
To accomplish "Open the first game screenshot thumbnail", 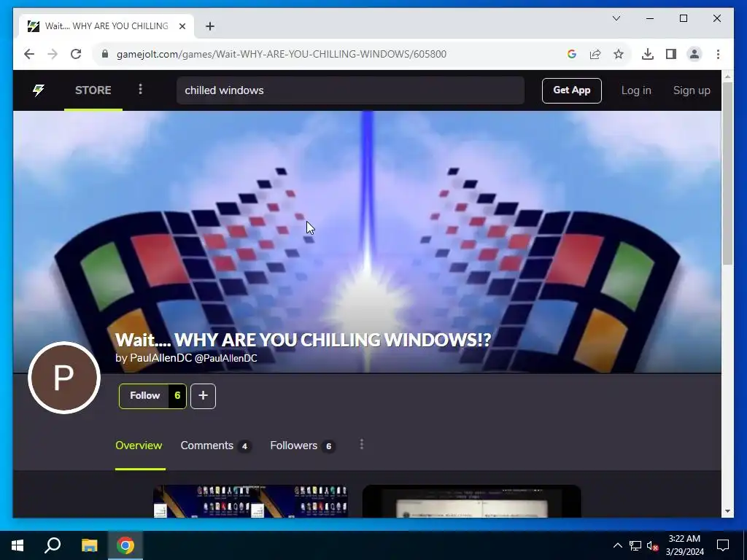I will click(251, 501).
